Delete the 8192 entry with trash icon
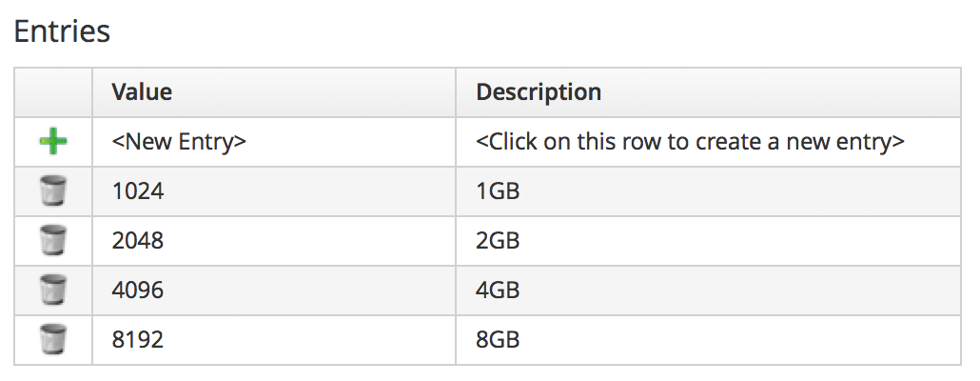The width and height of the screenshot is (980, 381). coord(53,339)
